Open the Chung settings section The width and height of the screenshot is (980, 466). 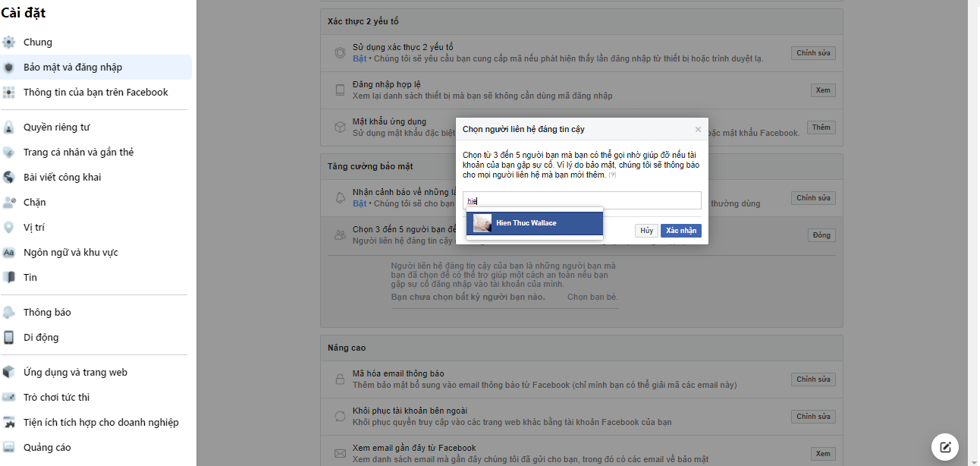[96, 43]
